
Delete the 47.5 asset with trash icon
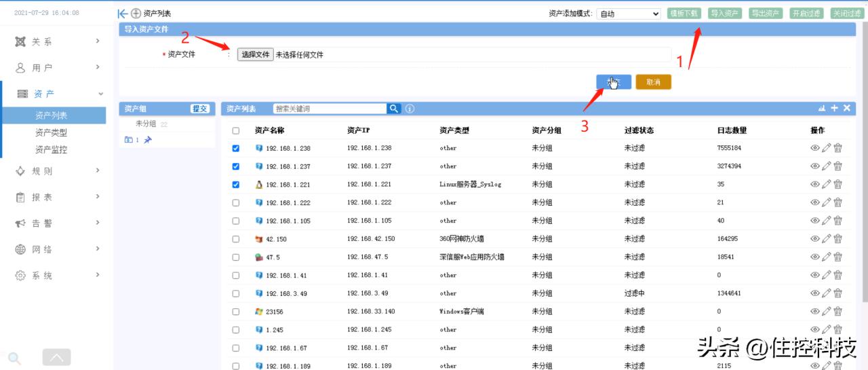pos(837,257)
